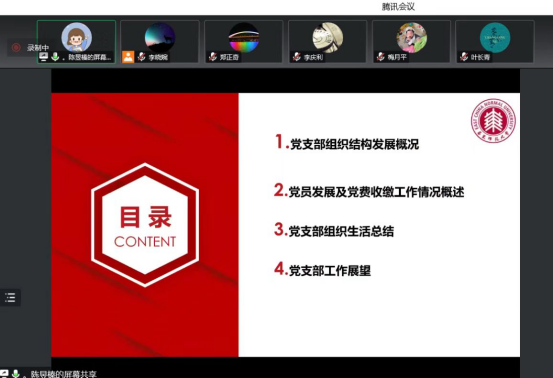Select 梅月平's participant avatar thumbnail

pos(412,37)
